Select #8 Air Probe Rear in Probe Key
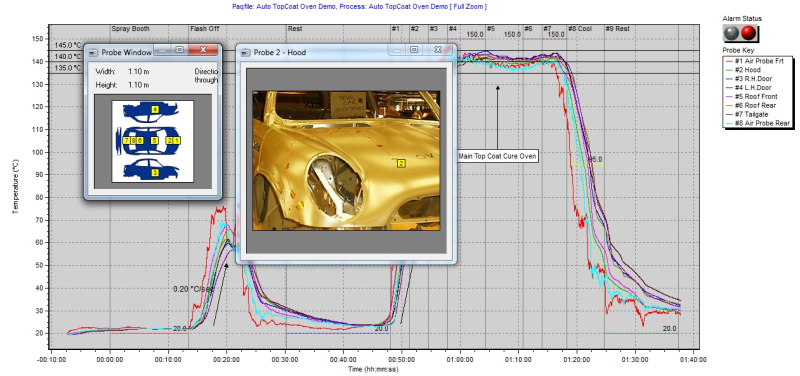 pos(757,123)
